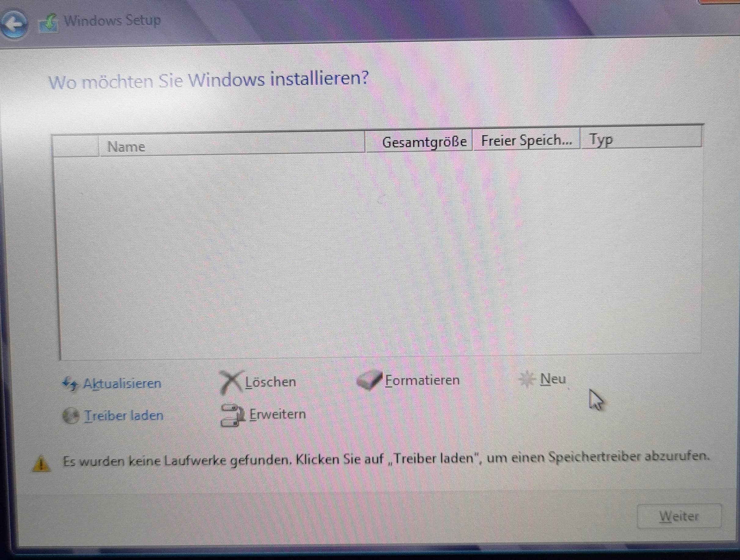The image size is (740, 560).
Task: Click the Treiber laden disc icon
Action: [x=71, y=416]
